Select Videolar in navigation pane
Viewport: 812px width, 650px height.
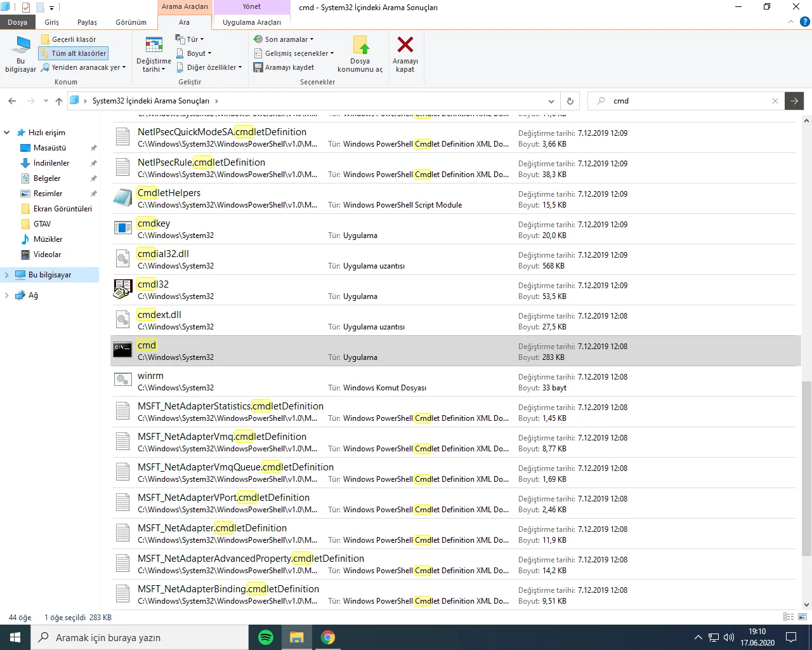point(48,255)
